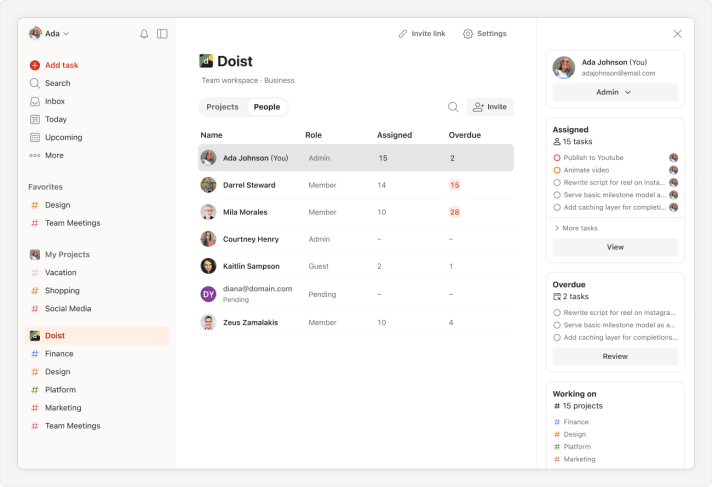Image resolution: width=712 pixels, height=487 pixels.
Task: Click the DY avatar for diana@domain.com
Action: [208, 294]
